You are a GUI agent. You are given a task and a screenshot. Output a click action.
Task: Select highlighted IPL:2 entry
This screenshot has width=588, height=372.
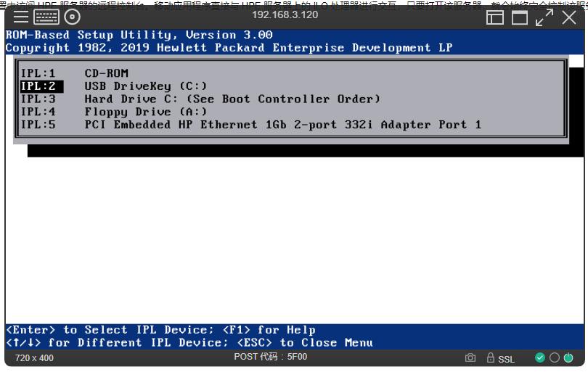coord(41,86)
